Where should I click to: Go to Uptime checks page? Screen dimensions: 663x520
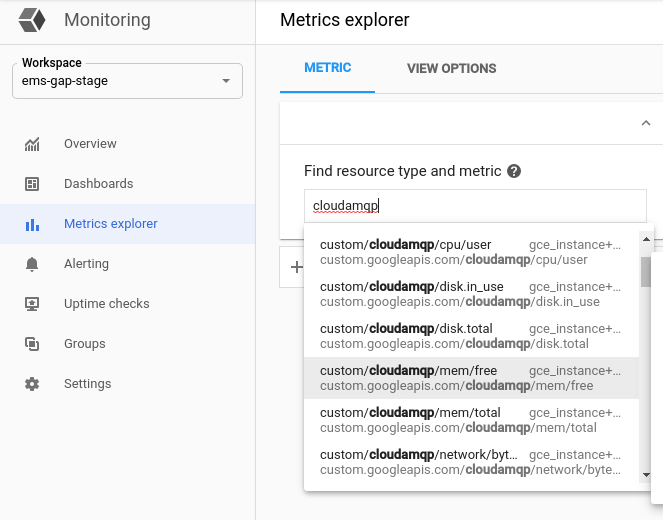pyautogui.click(x=127, y=304)
